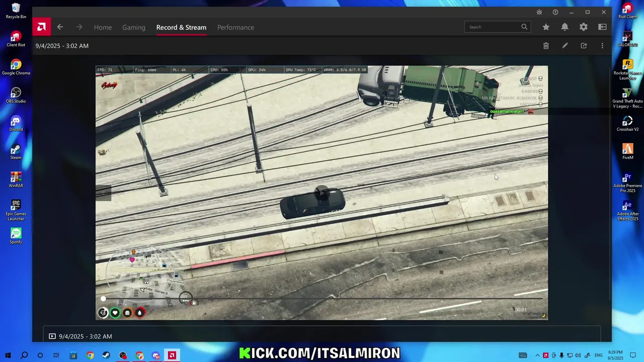644x362 pixels.
Task: Open WinRAR desktop shortcut
Action: pyautogui.click(x=16, y=180)
